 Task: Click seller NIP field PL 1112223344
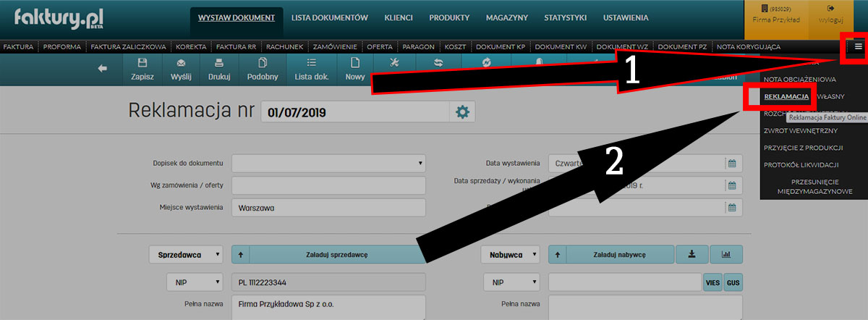tap(328, 282)
